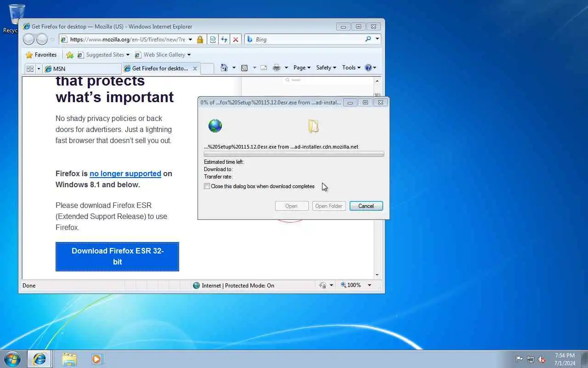The image size is (588, 368).
Task: Click the Print icon in command bar
Action: [x=277, y=68]
